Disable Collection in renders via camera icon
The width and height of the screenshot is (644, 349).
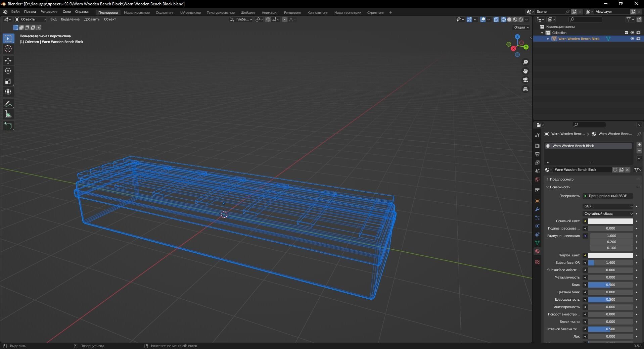coord(638,33)
